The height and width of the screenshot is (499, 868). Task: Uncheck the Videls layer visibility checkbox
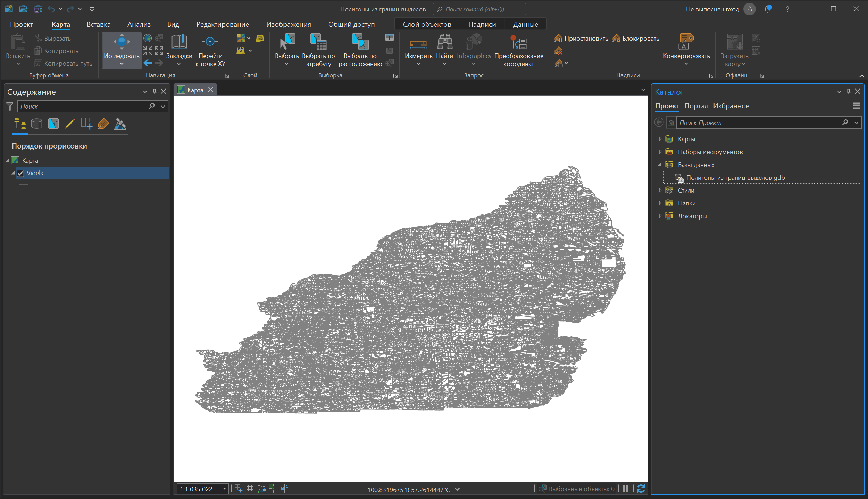click(x=20, y=173)
